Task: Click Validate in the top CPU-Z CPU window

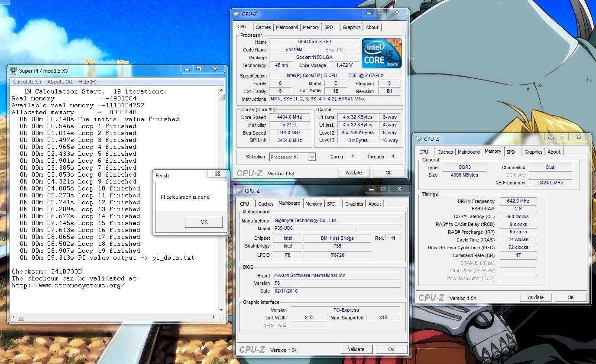Action: 353,173
